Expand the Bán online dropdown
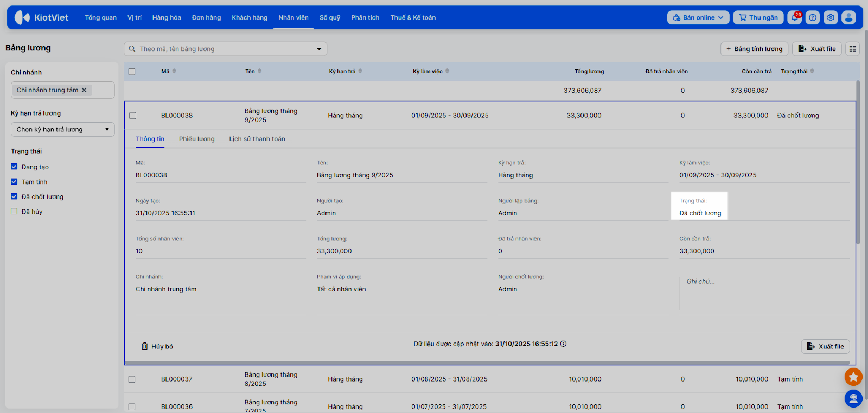This screenshot has width=868, height=413. coord(698,17)
